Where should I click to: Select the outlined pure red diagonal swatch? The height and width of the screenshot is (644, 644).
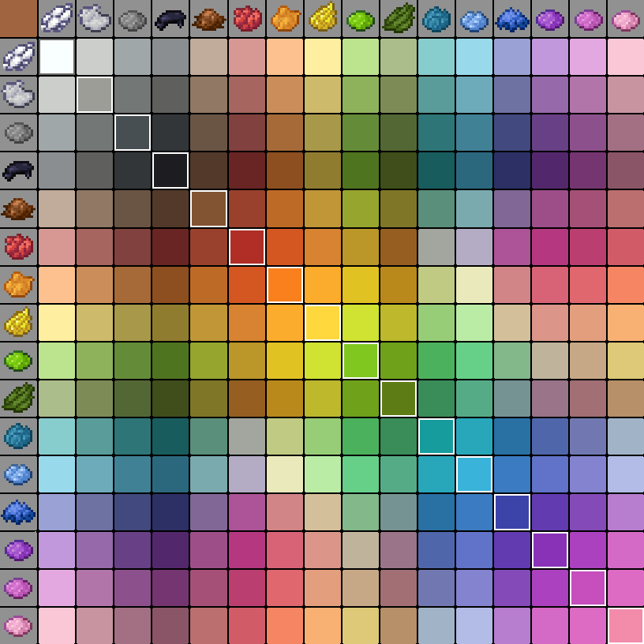(x=246, y=246)
